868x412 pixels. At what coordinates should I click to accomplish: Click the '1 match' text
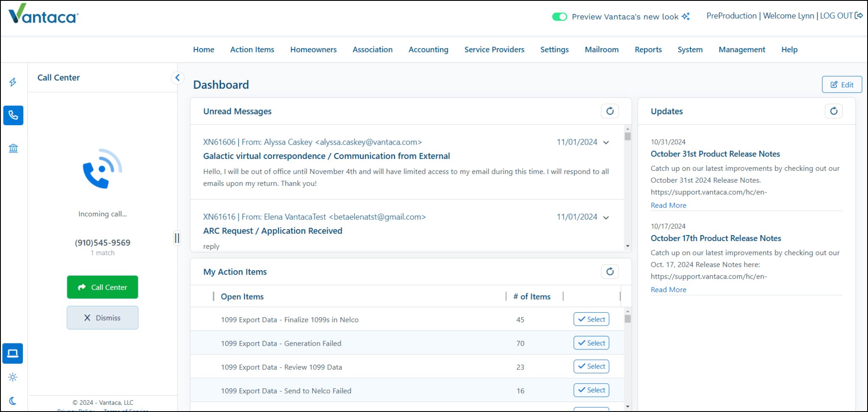point(102,253)
